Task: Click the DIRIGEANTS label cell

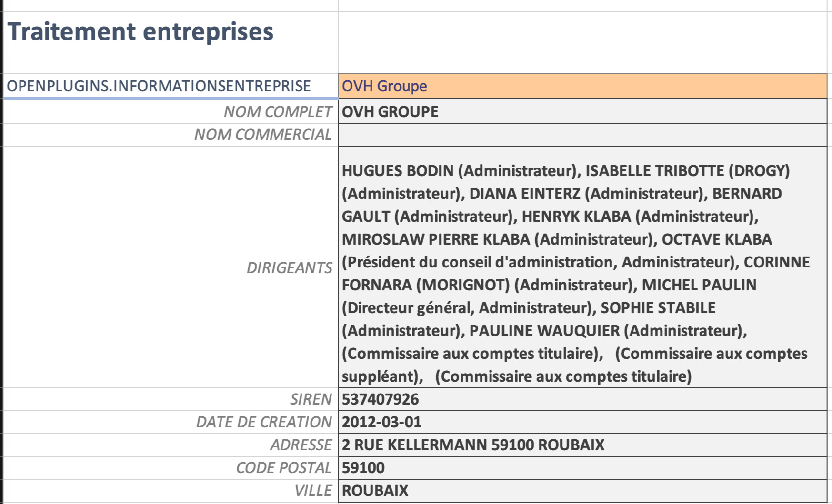Action: 170,267
